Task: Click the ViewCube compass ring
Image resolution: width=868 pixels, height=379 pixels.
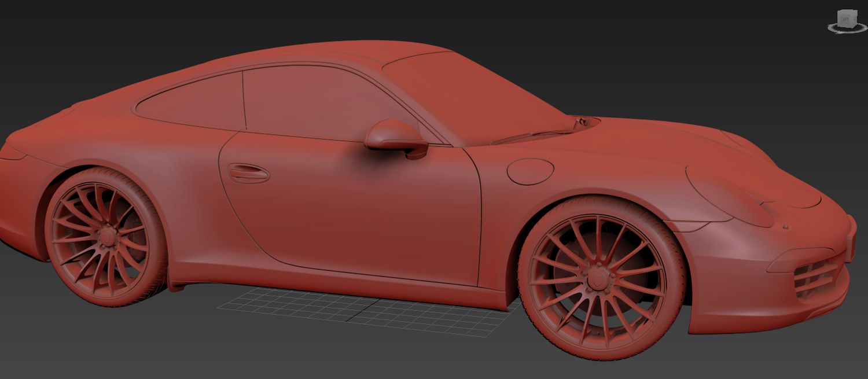Action: point(848,32)
